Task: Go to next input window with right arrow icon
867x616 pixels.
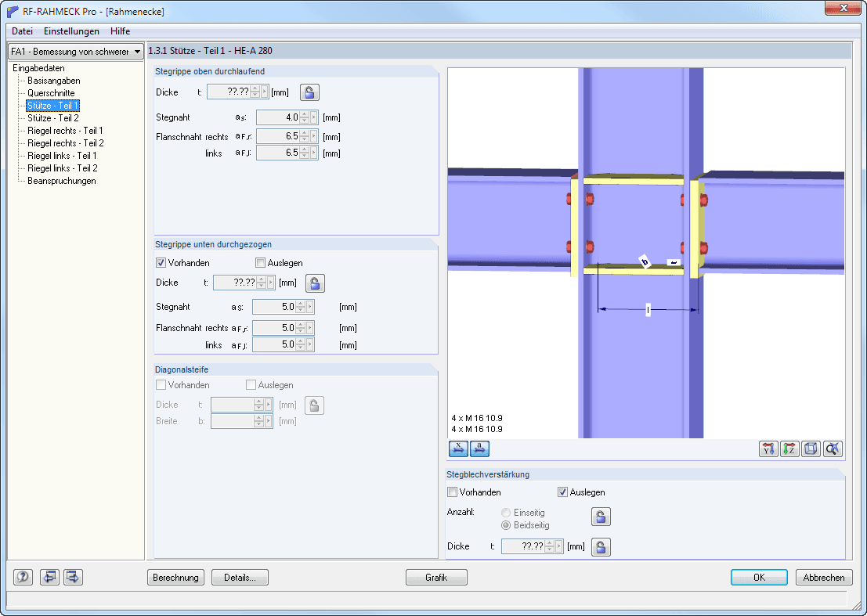Action: tap(73, 578)
